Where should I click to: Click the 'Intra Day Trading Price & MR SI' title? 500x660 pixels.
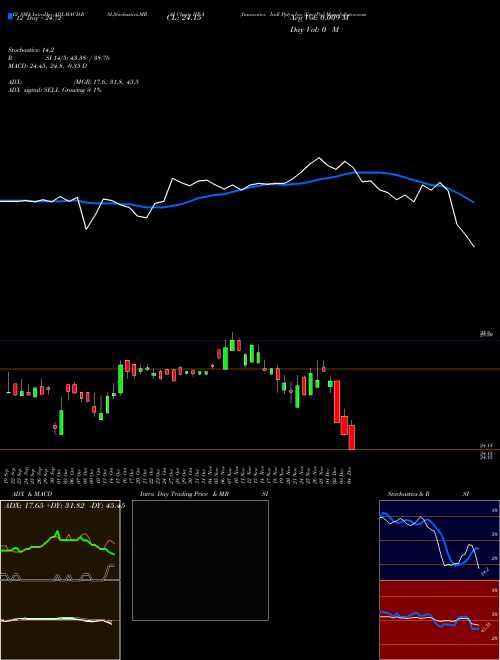(x=204, y=494)
